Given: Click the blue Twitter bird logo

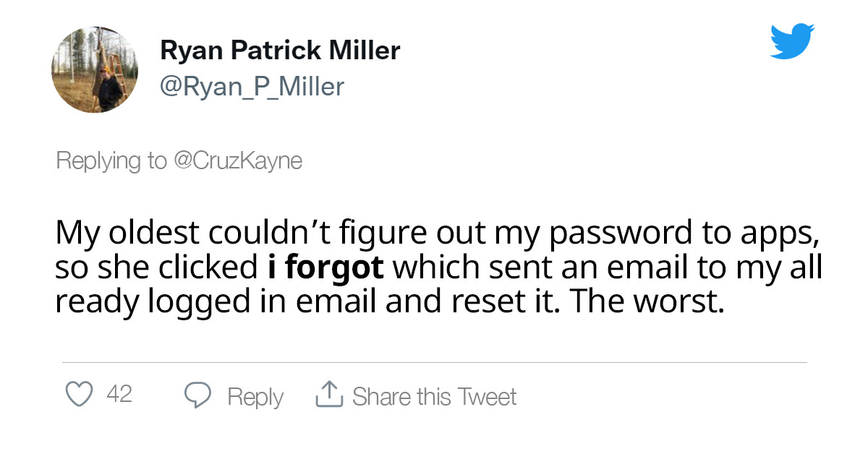Looking at the screenshot, I should tap(792, 40).
